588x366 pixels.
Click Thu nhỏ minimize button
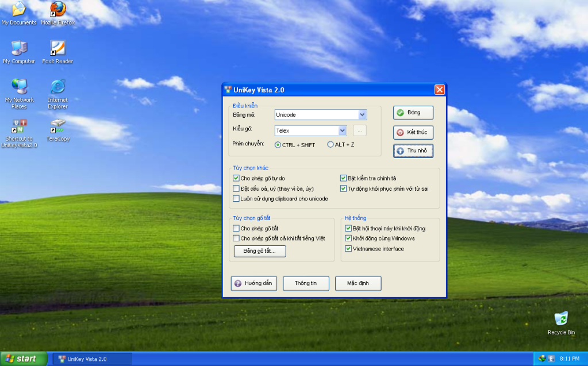point(413,151)
